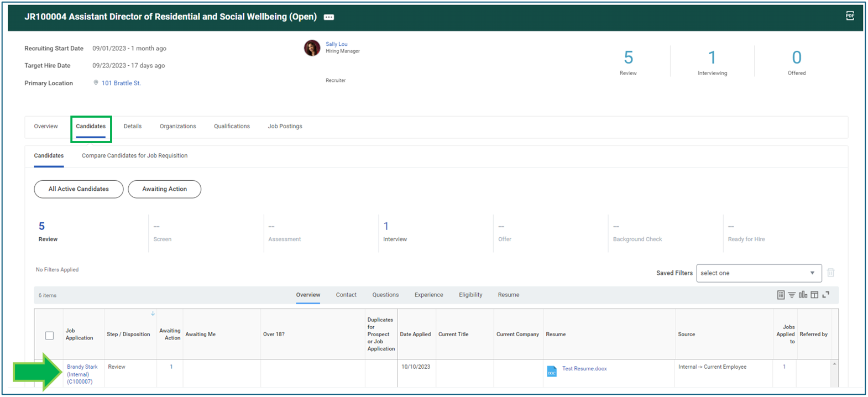The width and height of the screenshot is (868, 397).
Task: Select the Screen stage in the pipeline
Action: pyautogui.click(x=163, y=232)
